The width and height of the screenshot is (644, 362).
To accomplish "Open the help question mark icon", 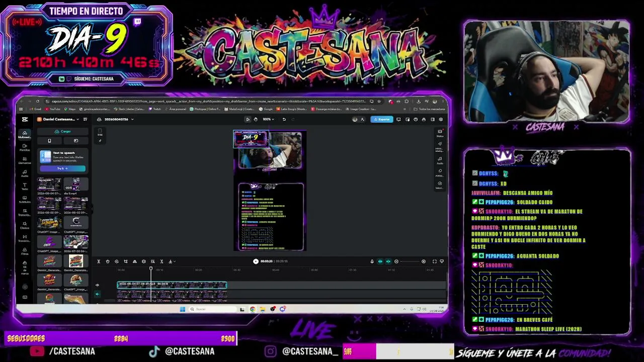I will tap(416, 119).
